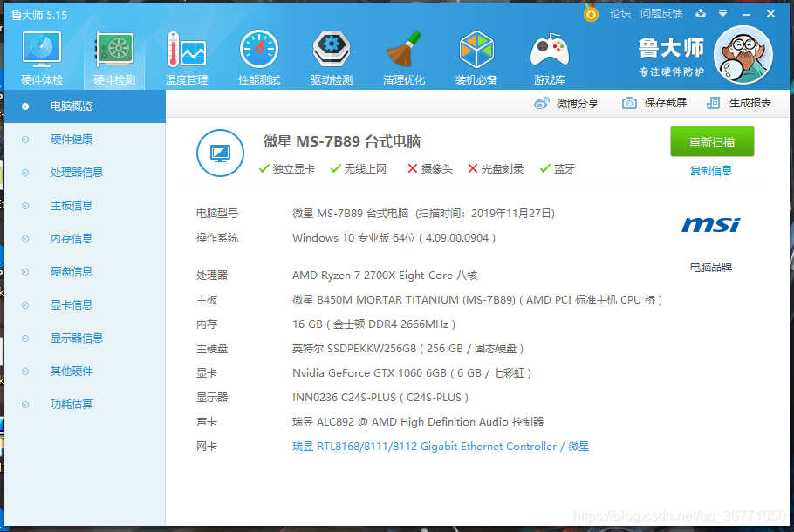Open the 游戏库 gamepad icon

(x=550, y=58)
